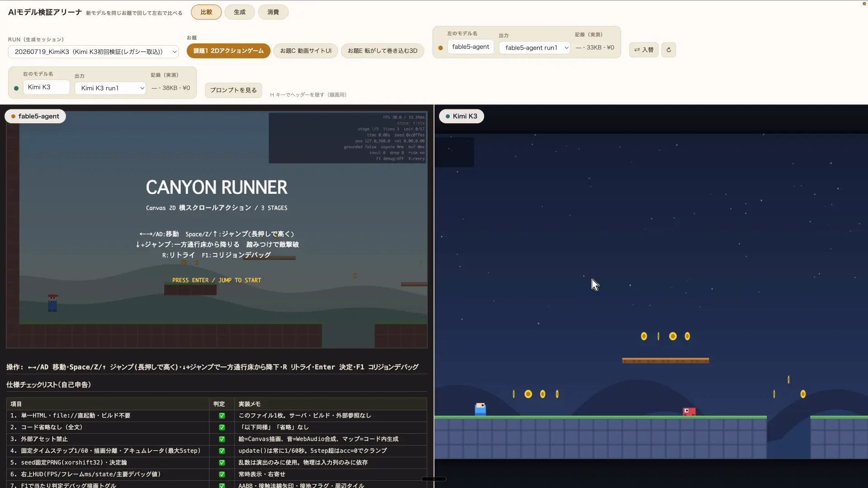Click the blue player character in Kimi K3 game

(x=480, y=409)
